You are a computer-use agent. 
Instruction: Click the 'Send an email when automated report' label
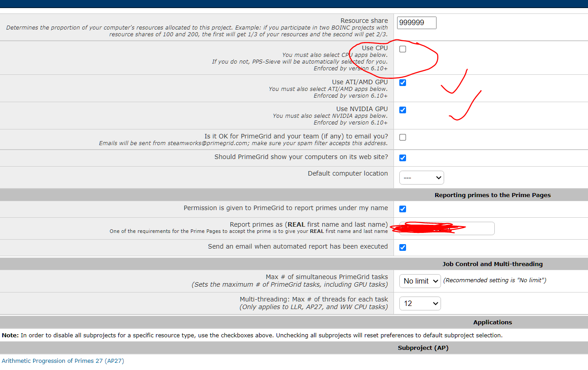[x=298, y=246]
